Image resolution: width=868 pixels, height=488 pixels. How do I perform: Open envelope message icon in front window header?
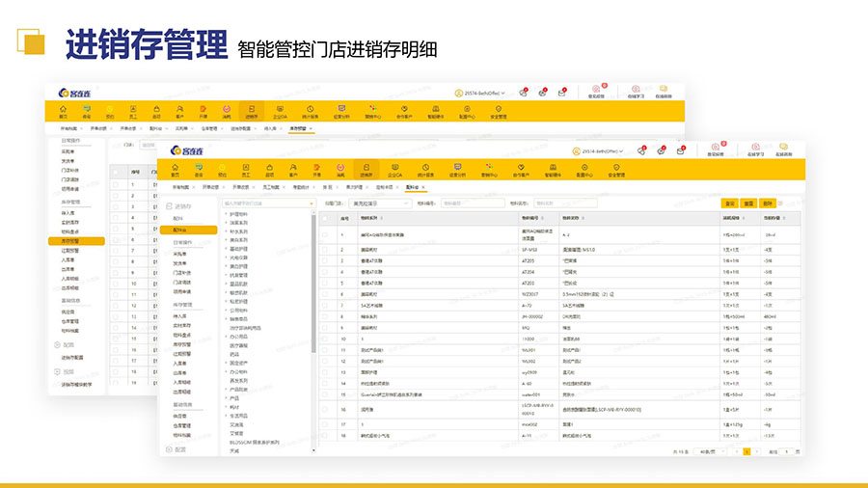(680, 150)
